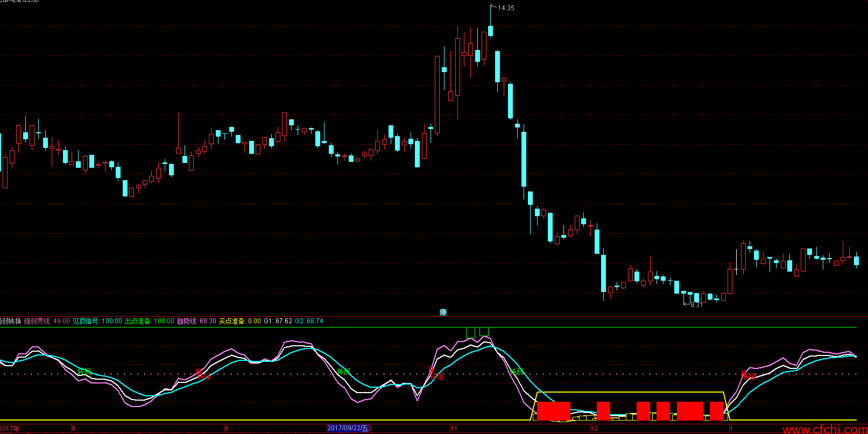The width and height of the screenshot is (868, 434).
Task: Click the month 12 mark on the time axis
Action: 594,429
